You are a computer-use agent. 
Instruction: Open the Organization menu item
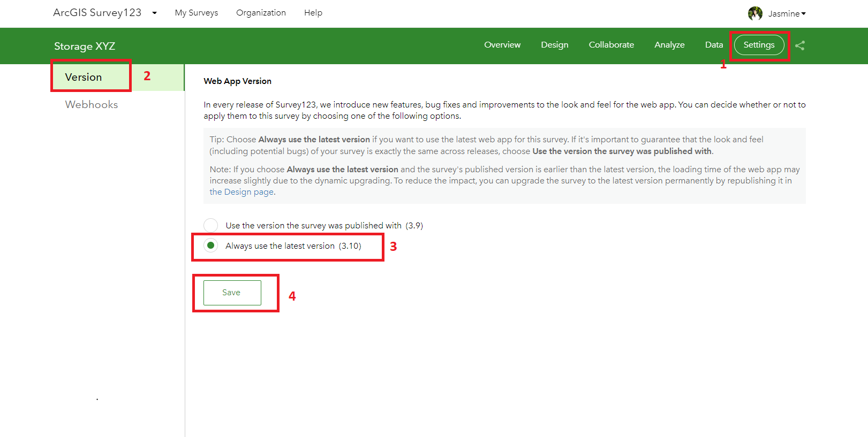tap(261, 13)
